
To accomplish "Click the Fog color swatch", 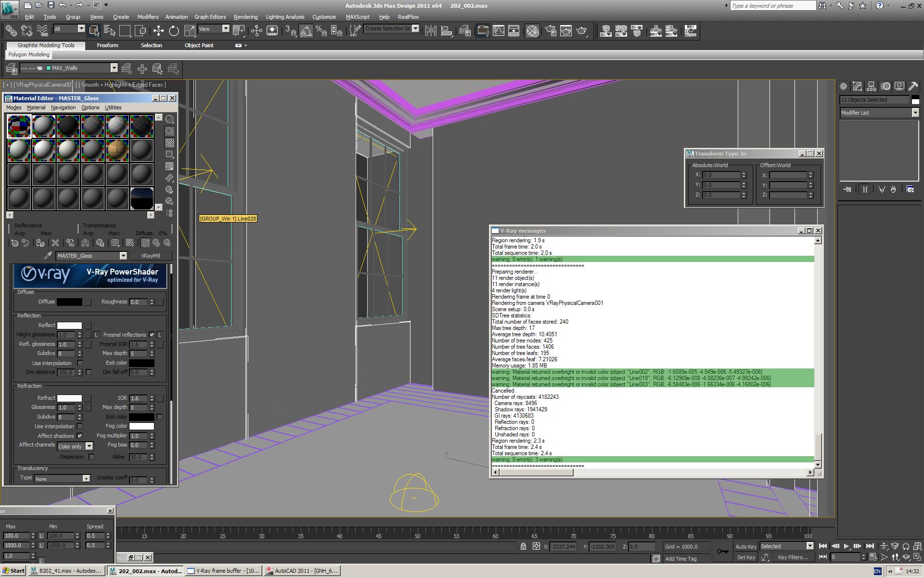I will point(141,426).
